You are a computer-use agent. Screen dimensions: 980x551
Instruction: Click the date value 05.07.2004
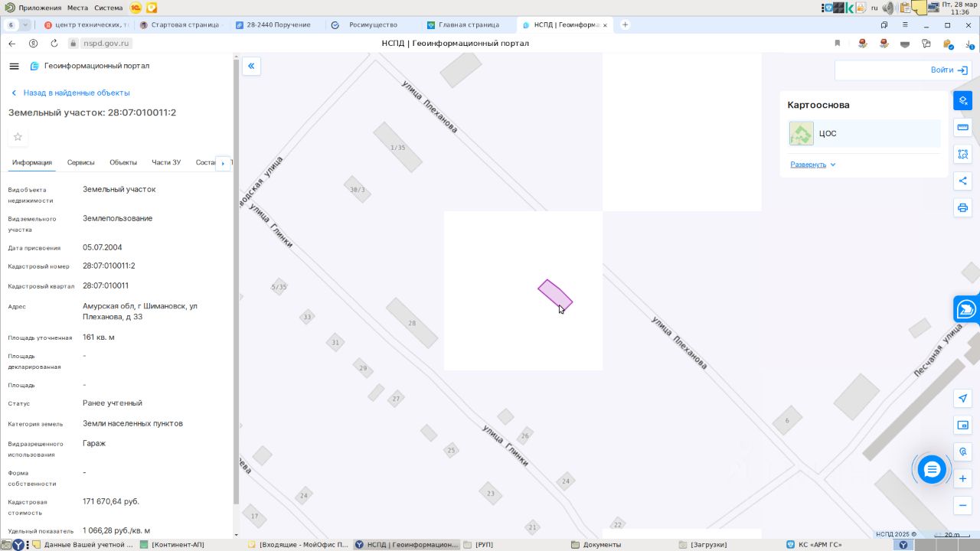103,248
